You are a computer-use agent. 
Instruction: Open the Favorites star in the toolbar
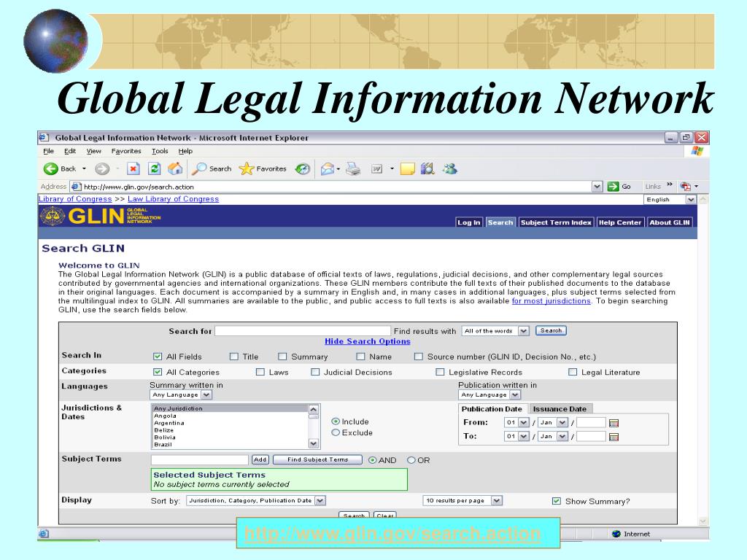pyautogui.click(x=247, y=168)
